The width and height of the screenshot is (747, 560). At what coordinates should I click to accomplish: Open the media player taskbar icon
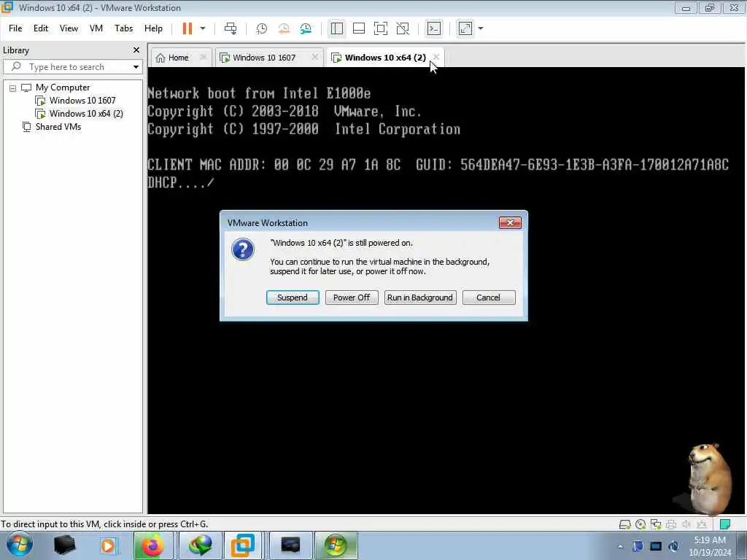point(108,545)
